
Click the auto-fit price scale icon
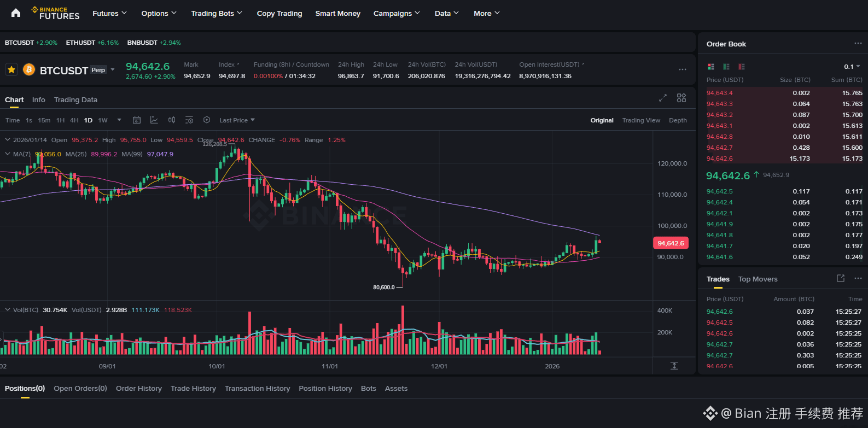click(674, 366)
